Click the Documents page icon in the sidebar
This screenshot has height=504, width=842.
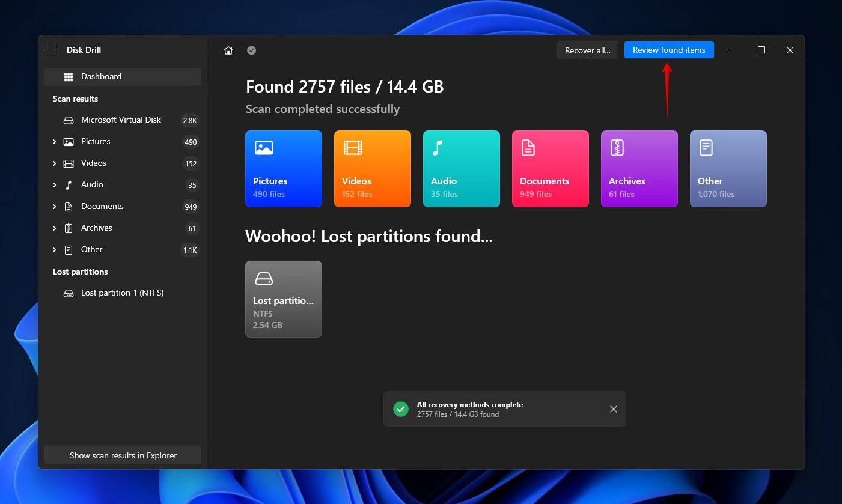(69, 207)
